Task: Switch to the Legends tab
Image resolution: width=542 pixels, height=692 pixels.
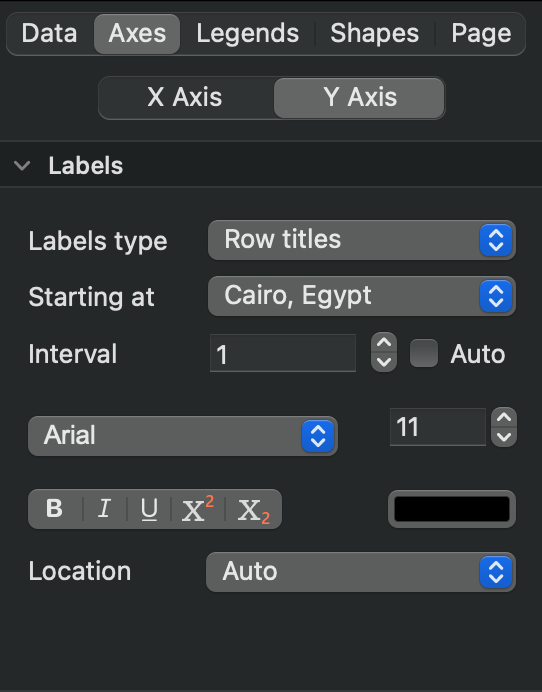Action: coord(248,34)
